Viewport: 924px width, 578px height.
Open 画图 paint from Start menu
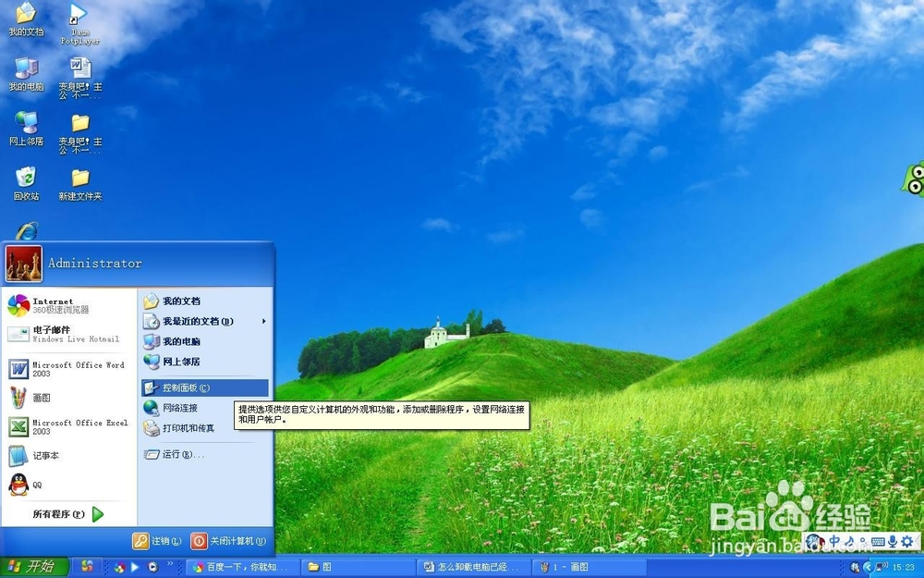point(69,398)
